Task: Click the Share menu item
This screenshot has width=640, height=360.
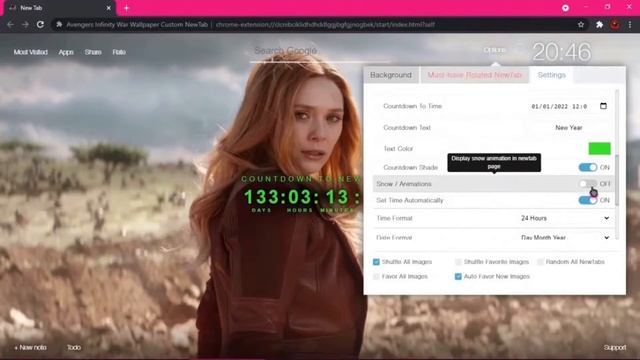Action: click(x=93, y=52)
